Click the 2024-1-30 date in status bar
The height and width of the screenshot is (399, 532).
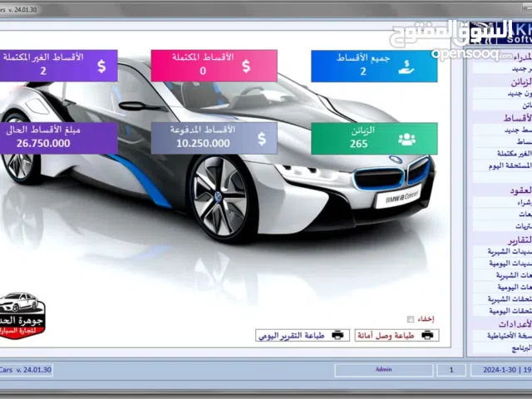(500, 370)
